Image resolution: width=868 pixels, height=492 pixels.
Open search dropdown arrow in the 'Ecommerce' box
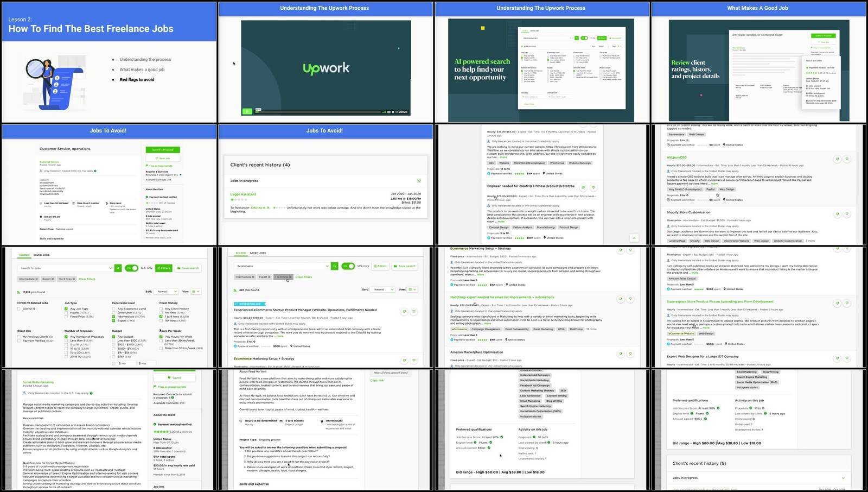tap(327, 266)
